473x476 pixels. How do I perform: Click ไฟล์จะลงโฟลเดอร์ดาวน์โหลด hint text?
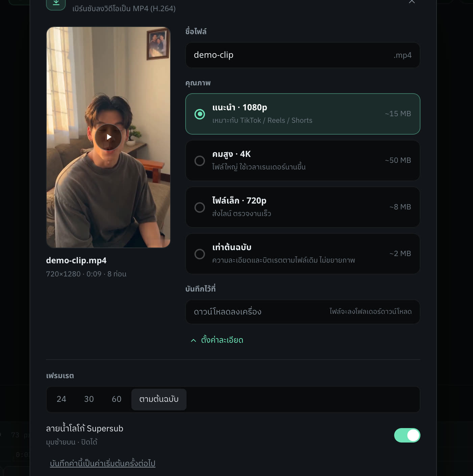(x=371, y=311)
